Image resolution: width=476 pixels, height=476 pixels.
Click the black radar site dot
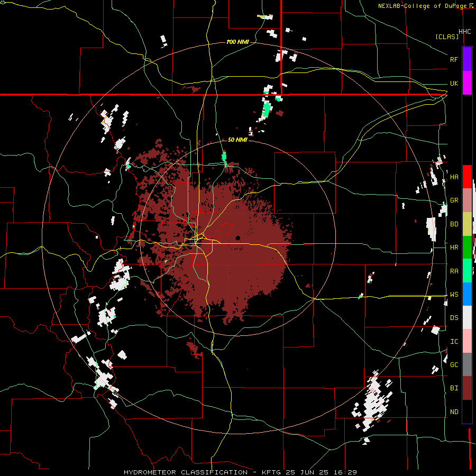coord(237,237)
